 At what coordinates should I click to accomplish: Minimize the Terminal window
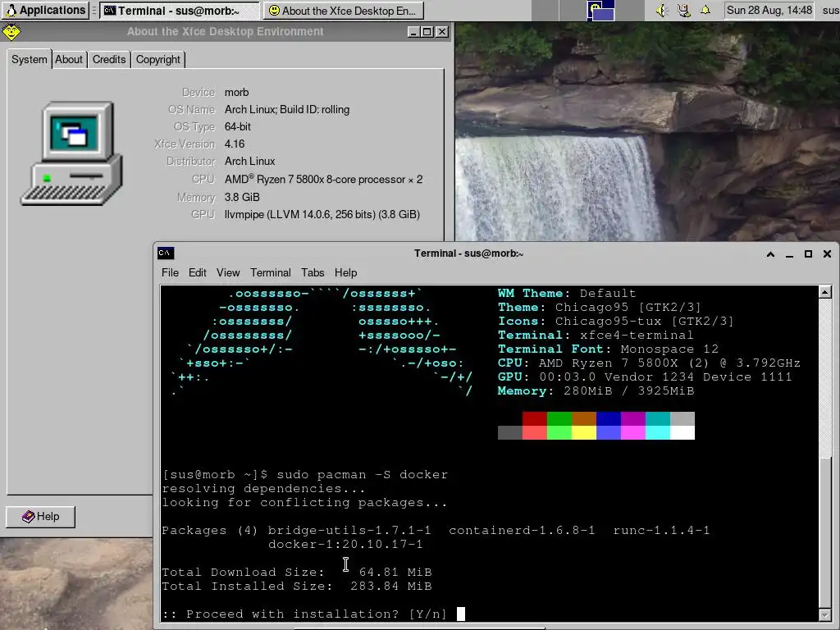tap(789, 254)
